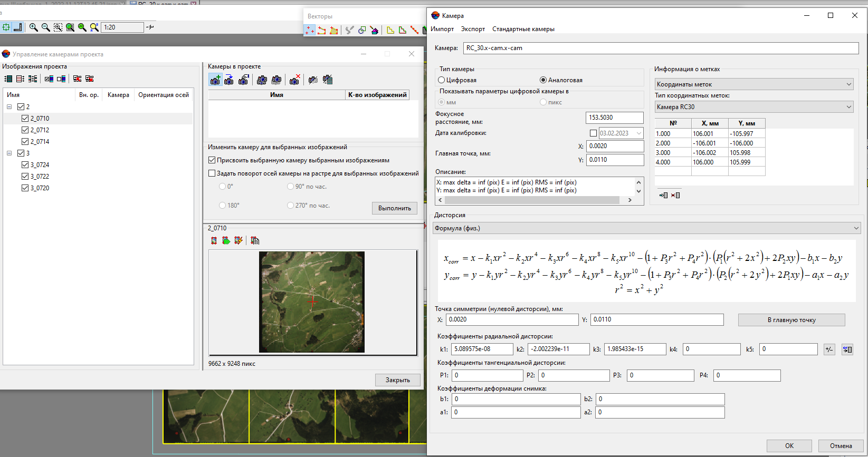Enable Задать поворот осей камеры checkbox
This screenshot has height=457, width=868.
pos(212,173)
